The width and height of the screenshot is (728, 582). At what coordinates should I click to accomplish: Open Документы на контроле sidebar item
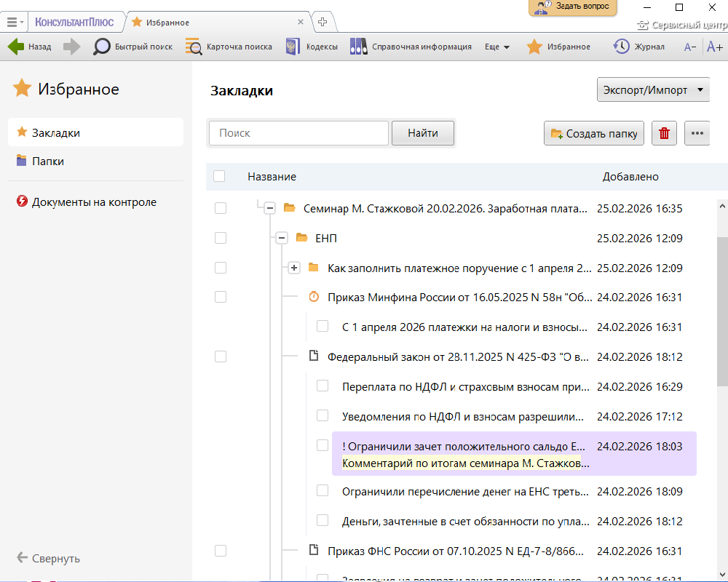point(94,202)
